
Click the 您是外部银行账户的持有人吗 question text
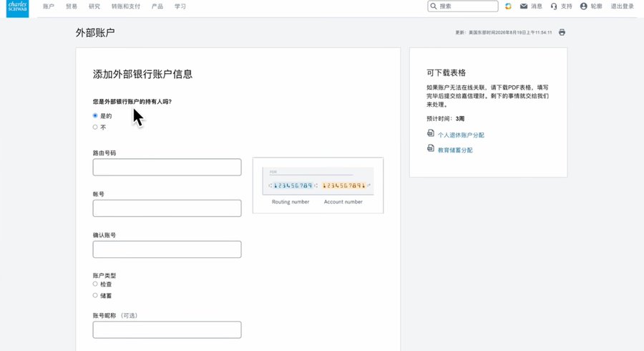point(132,102)
